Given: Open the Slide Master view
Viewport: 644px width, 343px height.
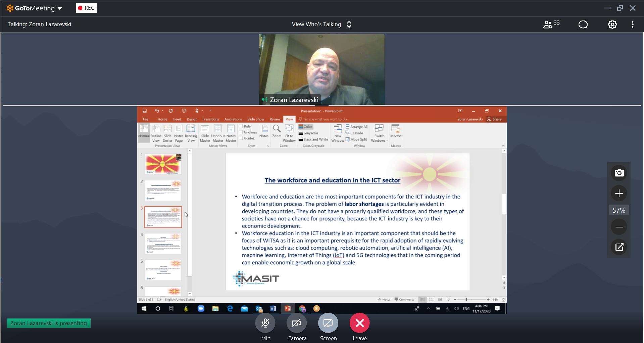Looking at the screenshot, I should click(x=205, y=133).
